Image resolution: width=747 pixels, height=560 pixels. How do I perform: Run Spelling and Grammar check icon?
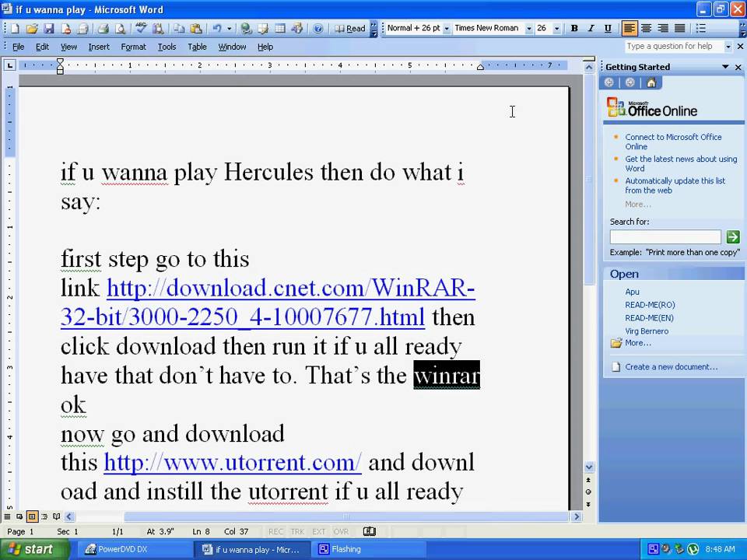coord(141,29)
